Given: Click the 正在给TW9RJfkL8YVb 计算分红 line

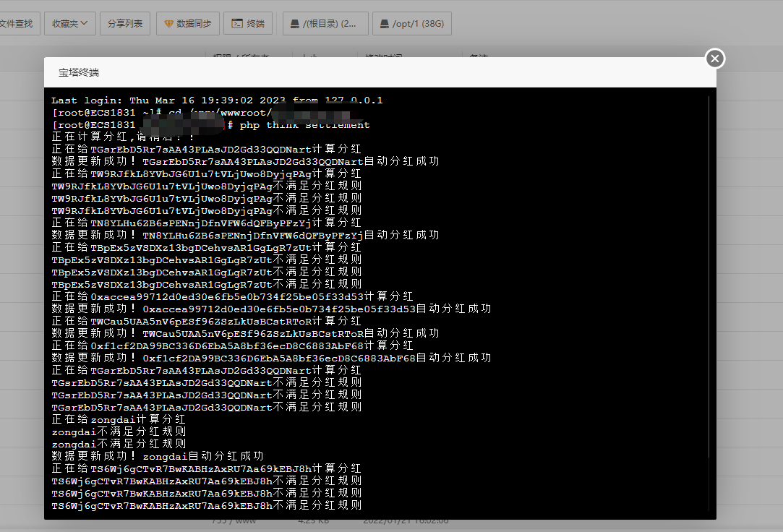Looking at the screenshot, I should coord(206,173).
